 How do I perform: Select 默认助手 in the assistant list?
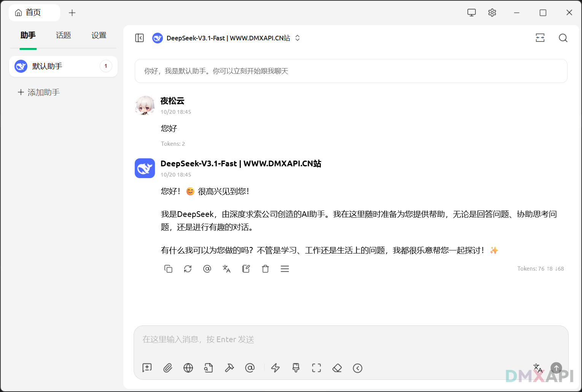click(x=57, y=66)
